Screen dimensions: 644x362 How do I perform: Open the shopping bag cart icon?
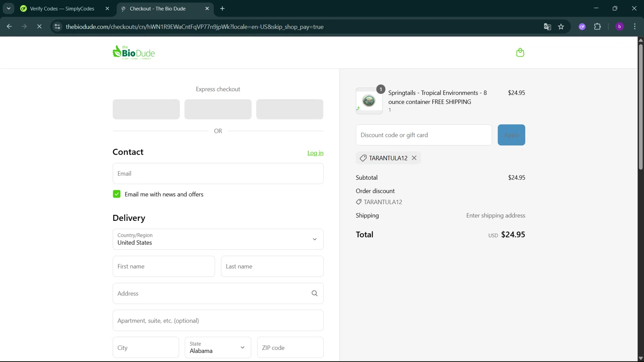pos(520,52)
